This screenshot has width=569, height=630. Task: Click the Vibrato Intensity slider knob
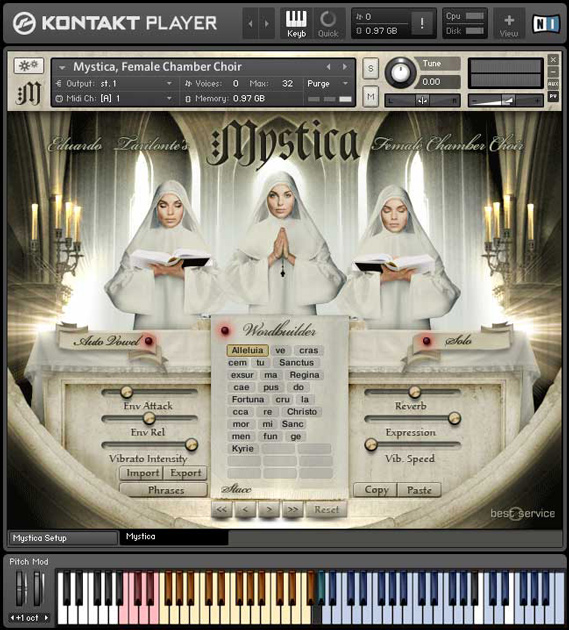point(191,445)
